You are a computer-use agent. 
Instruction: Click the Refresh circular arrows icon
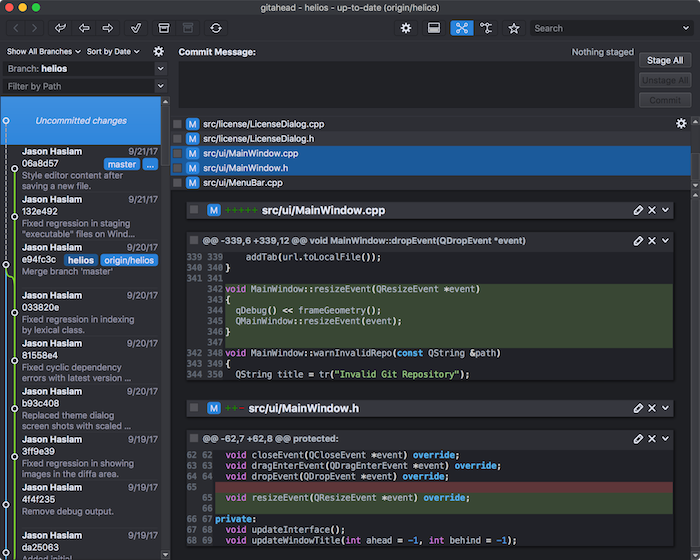pos(216,28)
